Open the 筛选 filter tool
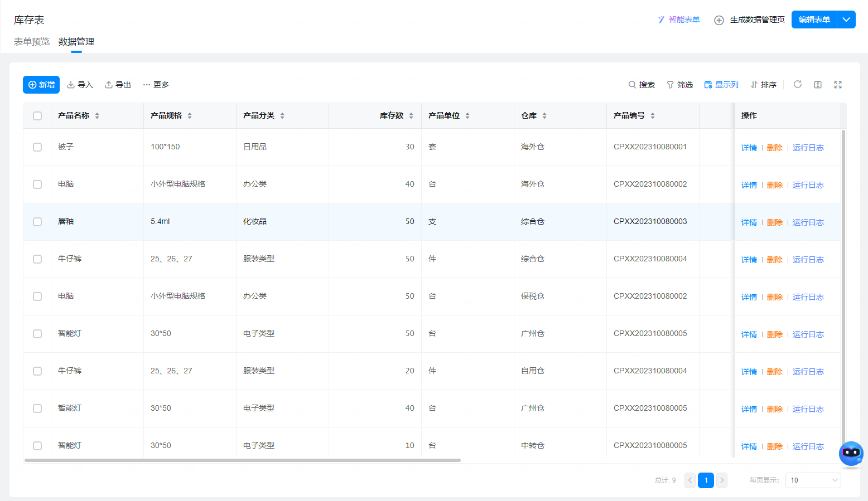Screen dimensions: 868x501 click(x=679, y=85)
